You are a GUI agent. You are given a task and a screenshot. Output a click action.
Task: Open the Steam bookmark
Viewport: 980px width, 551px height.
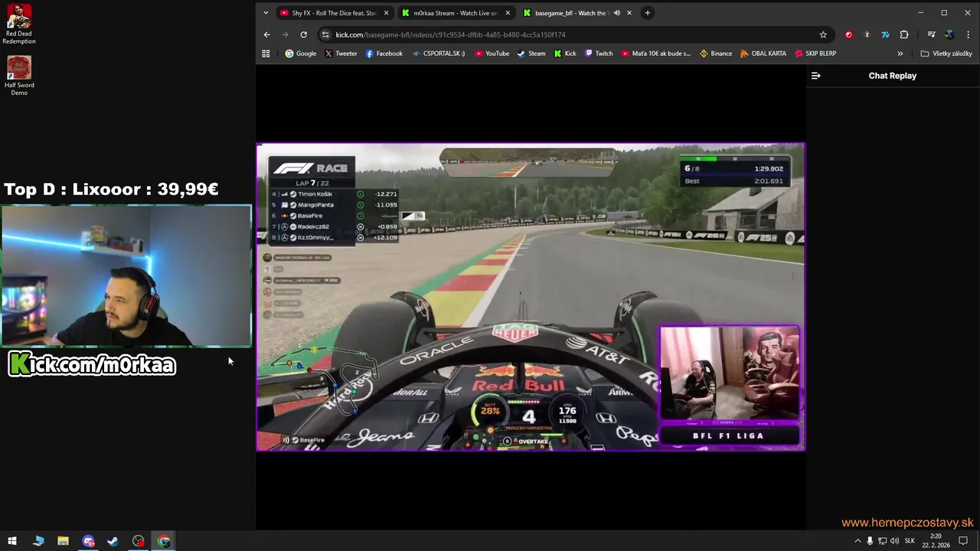coord(531,54)
